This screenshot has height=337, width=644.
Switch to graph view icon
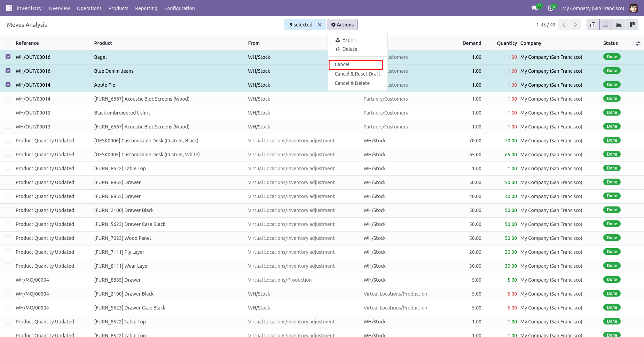coord(619,25)
